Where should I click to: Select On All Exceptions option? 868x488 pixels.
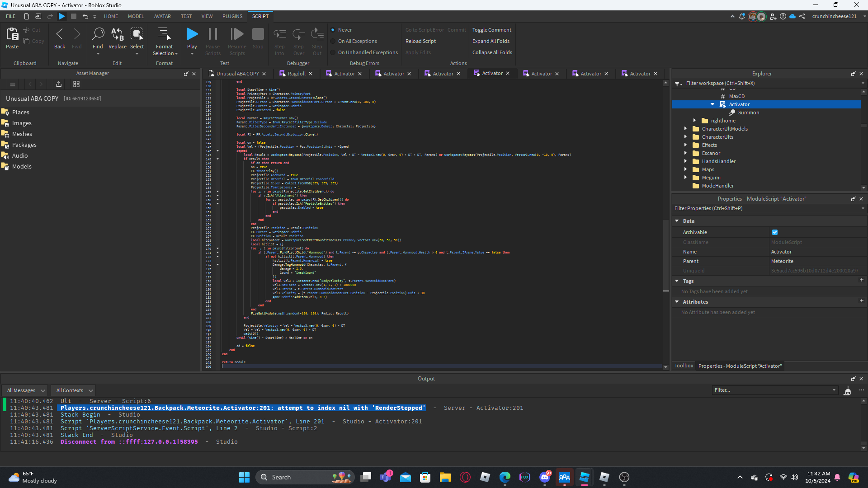pos(333,41)
